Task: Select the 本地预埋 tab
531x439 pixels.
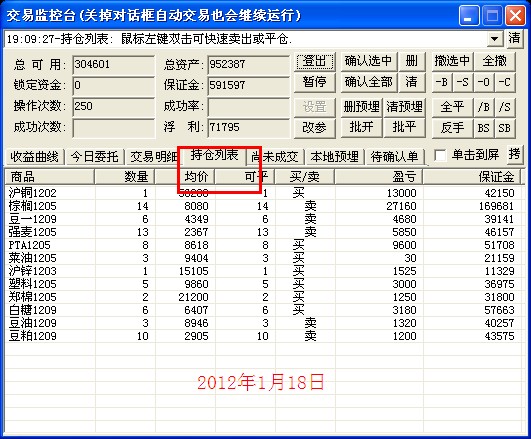Action: (x=334, y=157)
